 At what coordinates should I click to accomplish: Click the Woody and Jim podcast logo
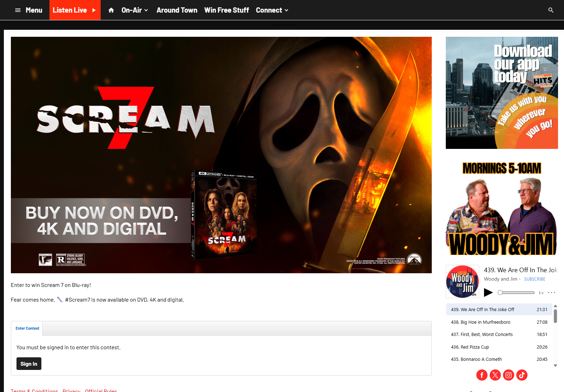[x=462, y=281]
